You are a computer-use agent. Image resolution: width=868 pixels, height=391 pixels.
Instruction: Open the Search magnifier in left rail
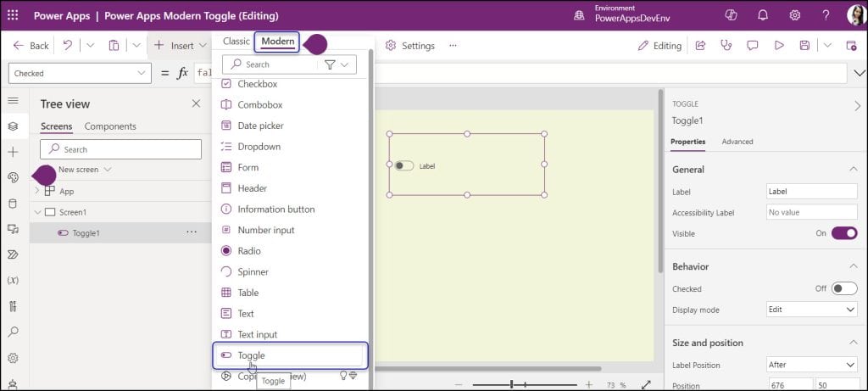tap(13, 332)
